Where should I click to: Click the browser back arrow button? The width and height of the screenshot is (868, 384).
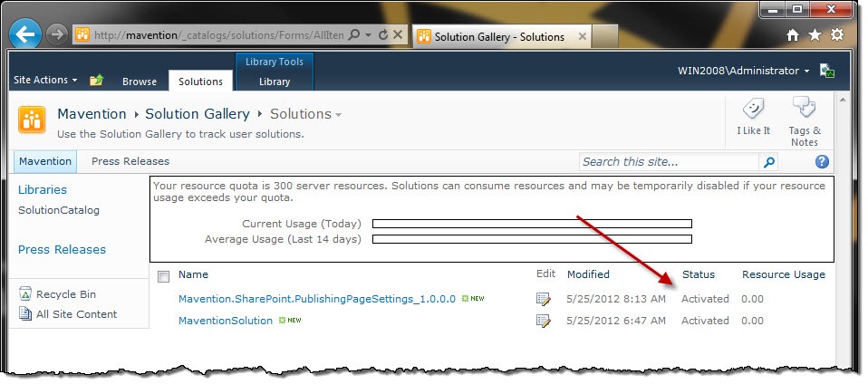pyautogui.click(x=24, y=34)
